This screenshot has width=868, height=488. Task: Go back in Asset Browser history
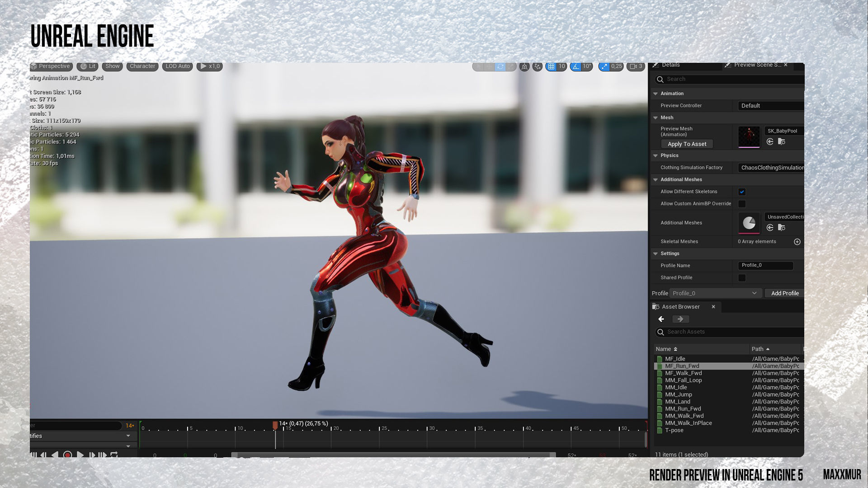(x=661, y=319)
